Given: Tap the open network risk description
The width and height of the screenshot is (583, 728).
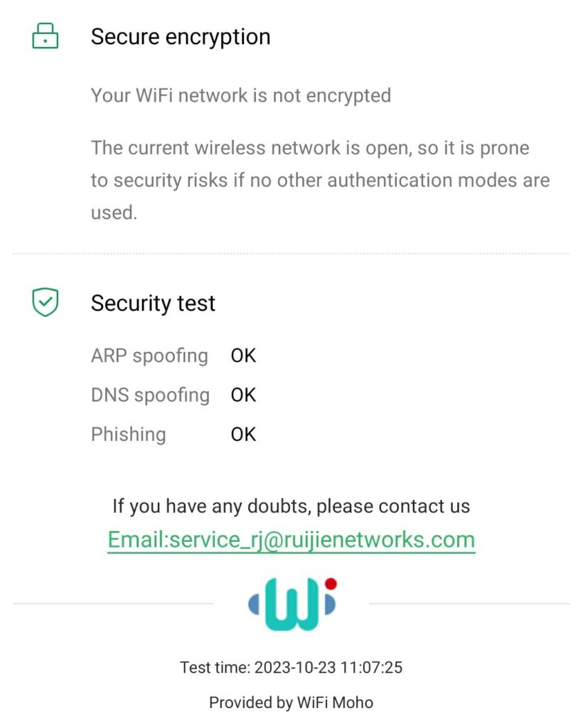Looking at the screenshot, I should click(320, 181).
